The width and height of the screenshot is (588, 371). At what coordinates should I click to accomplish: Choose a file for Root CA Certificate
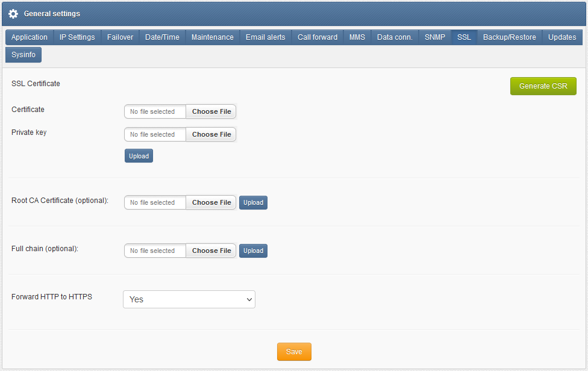click(211, 202)
